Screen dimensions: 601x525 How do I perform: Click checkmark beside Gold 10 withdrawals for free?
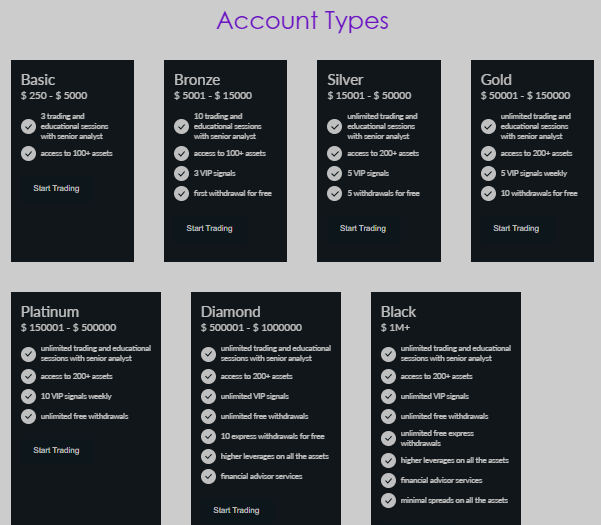pos(488,193)
